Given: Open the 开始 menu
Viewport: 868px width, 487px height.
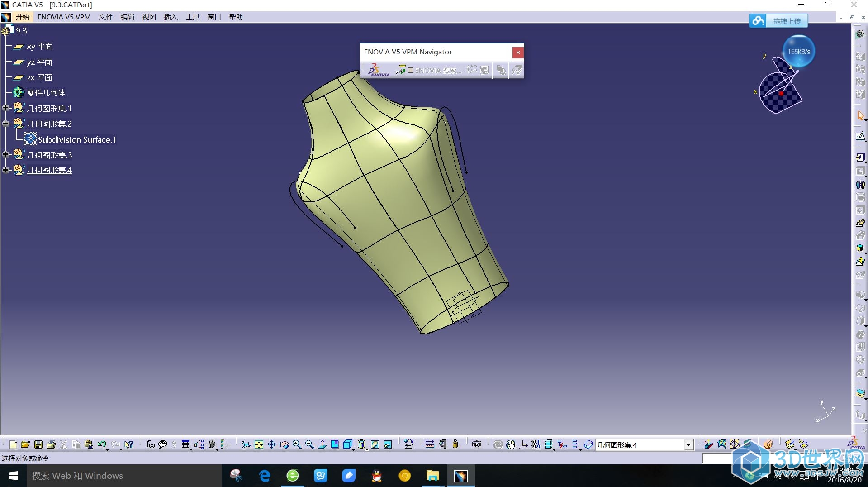Looking at the screenshot, I should [x=22, y=17].
